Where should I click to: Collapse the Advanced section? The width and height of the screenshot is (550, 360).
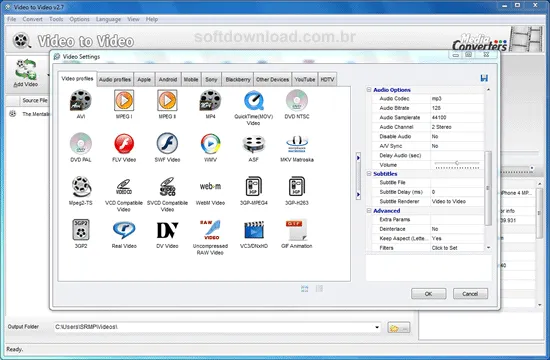(x=369, y=211)
